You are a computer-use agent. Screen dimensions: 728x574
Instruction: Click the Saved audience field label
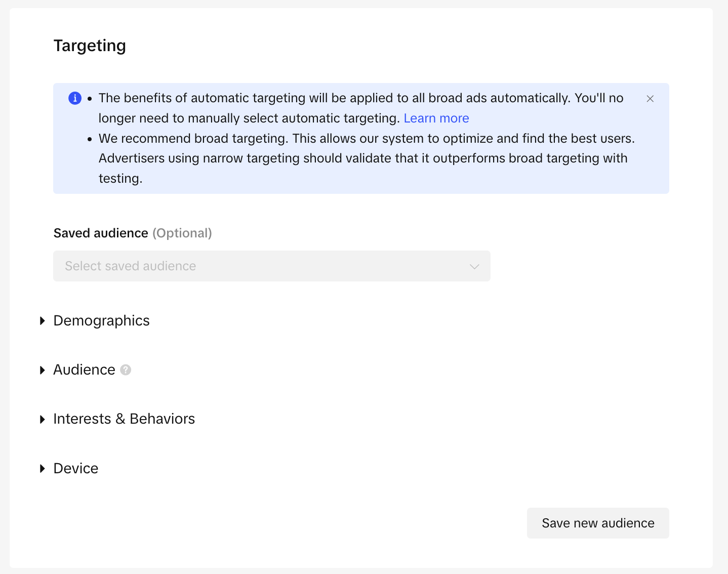[101, 233]
